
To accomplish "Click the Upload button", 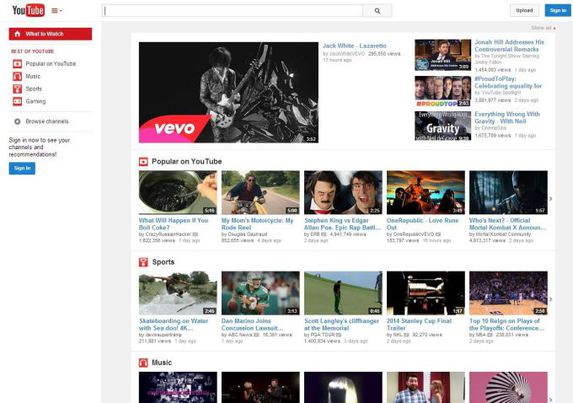I will tap(524, 10).
